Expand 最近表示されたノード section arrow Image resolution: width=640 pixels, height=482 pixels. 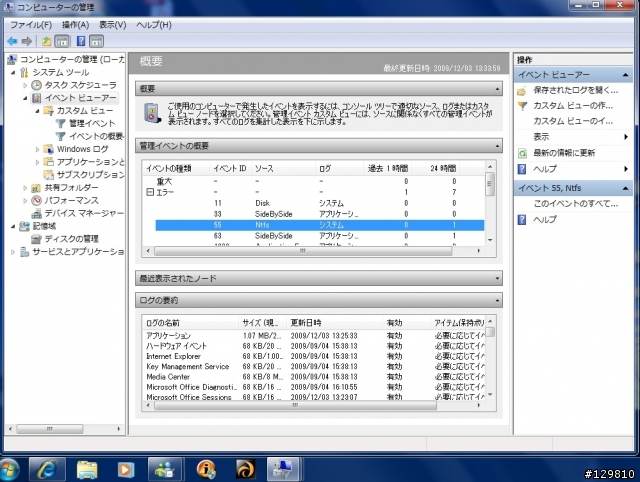pyautogui.click(x=497, y=278)
